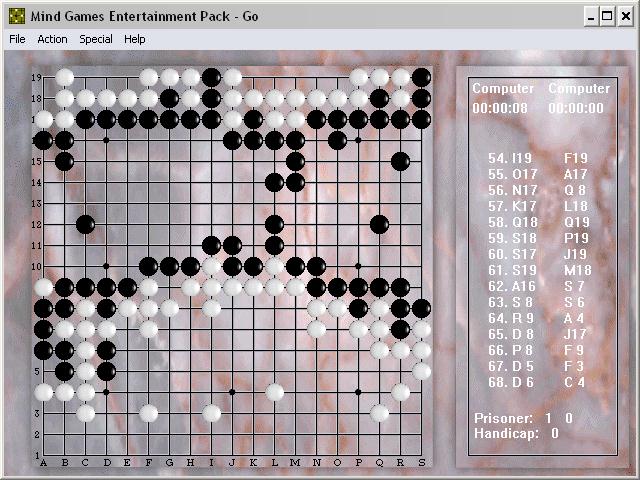Click the black stone at S19 corner

[x=421, y=78]
